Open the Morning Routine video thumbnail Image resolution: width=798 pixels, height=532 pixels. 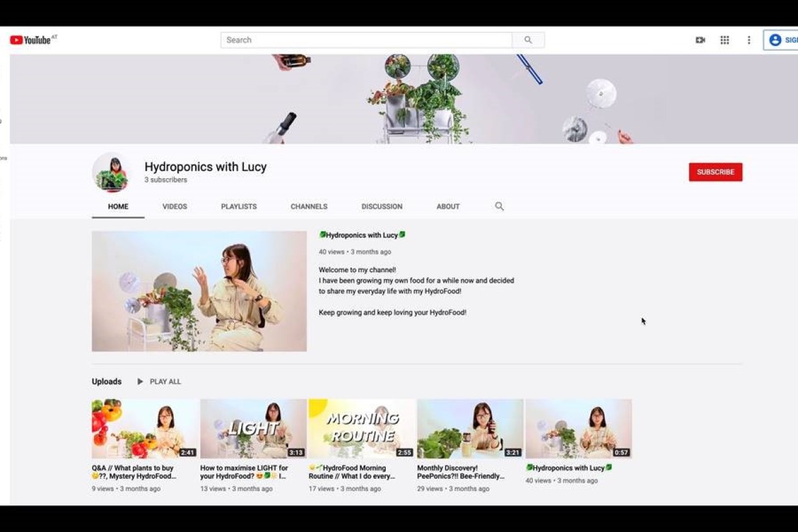click(362, 428)
